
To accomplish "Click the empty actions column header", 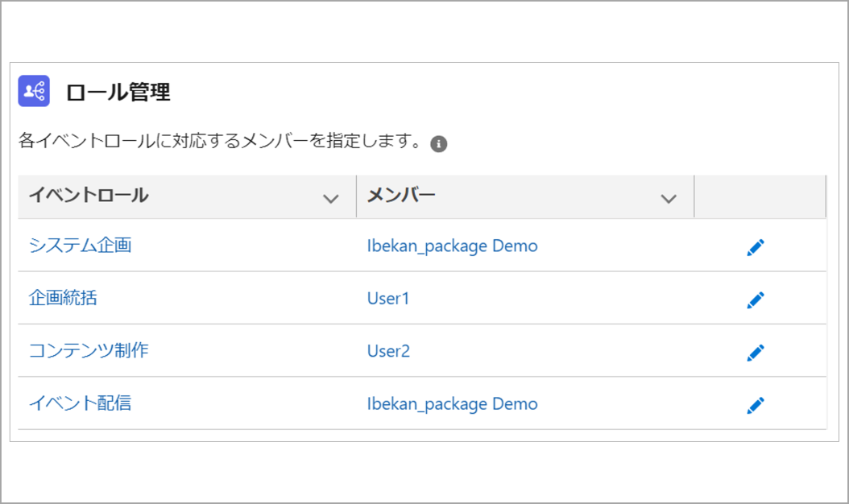I will pos(759,196).
